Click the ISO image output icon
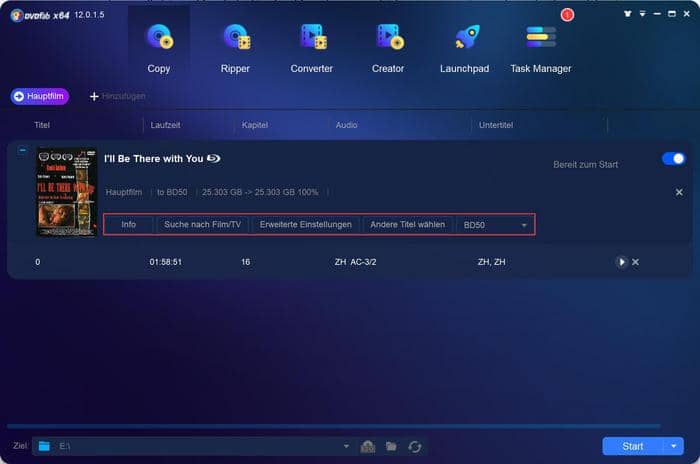 368,446
